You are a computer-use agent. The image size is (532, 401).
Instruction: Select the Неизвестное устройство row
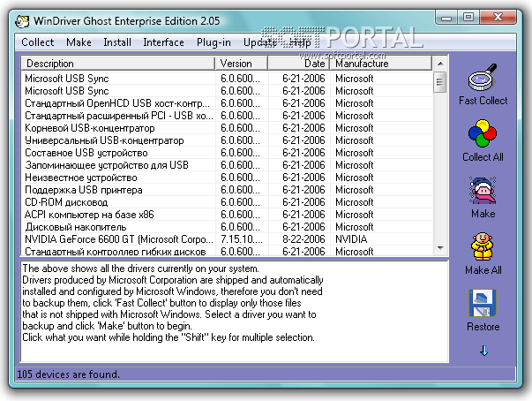point(228,178)
